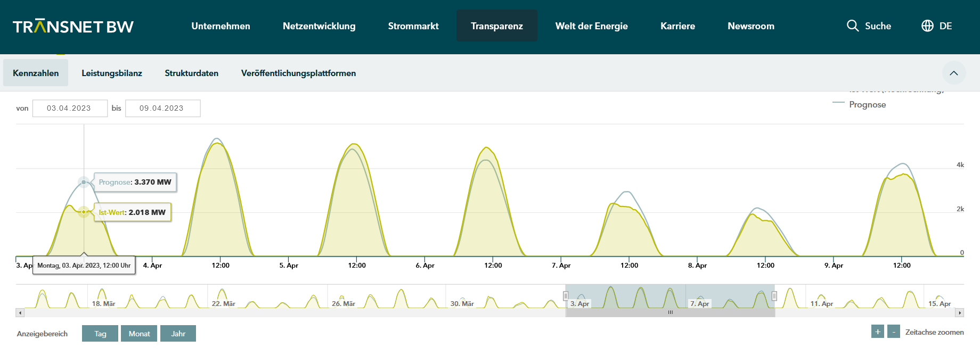Image resolution: width=980 pixels, height=356 pixels.
Task: Click the '2k' y-axis label
Action: coord(960,209)
